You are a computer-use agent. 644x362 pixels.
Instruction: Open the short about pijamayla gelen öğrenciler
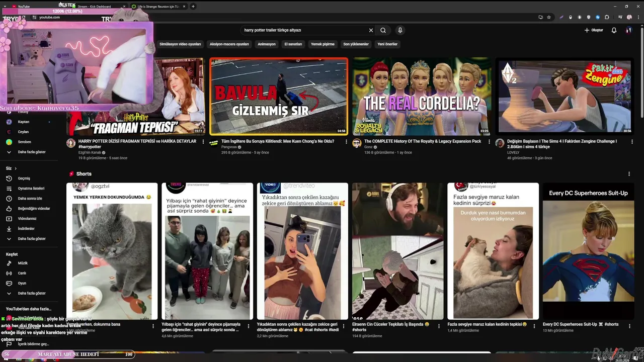(x=207, y=251)
